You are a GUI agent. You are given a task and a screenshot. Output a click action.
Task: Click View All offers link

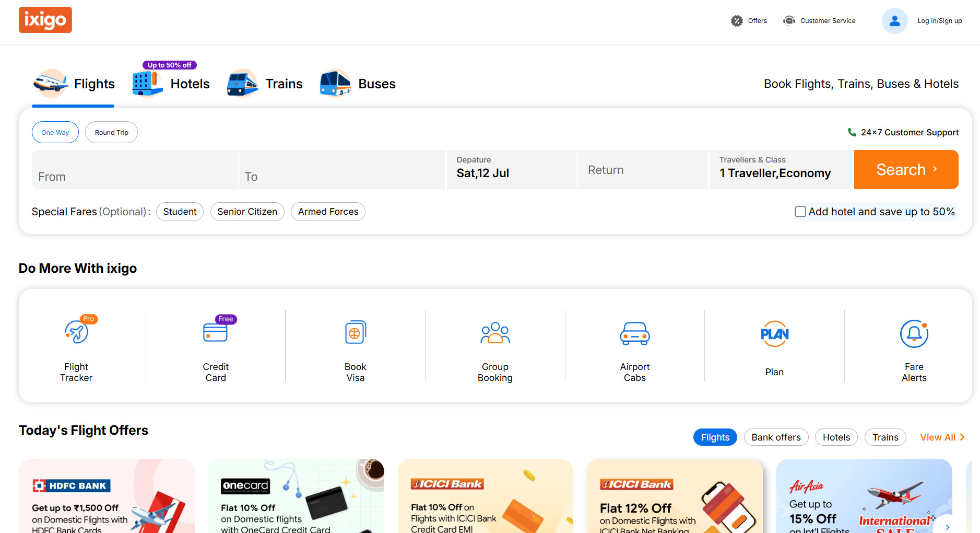click(938, 437)
